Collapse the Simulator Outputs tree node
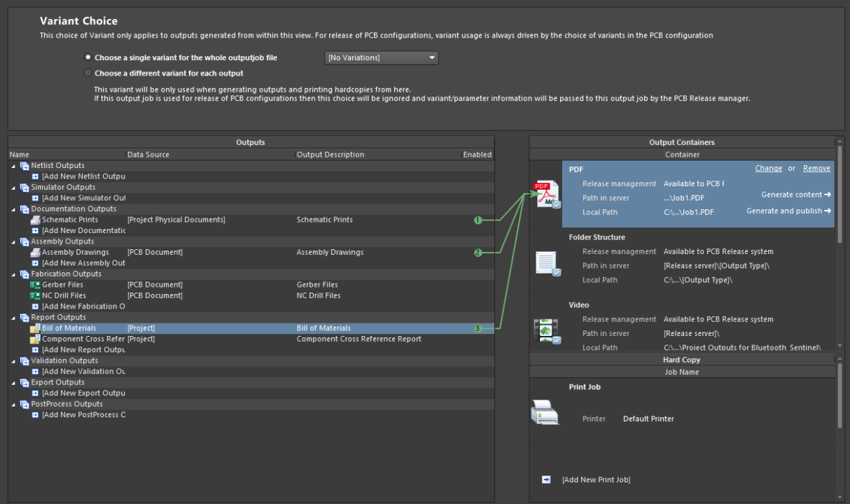The height and width of the screenshot is (504, 850). pyautogui.click(x=14, y=188)
